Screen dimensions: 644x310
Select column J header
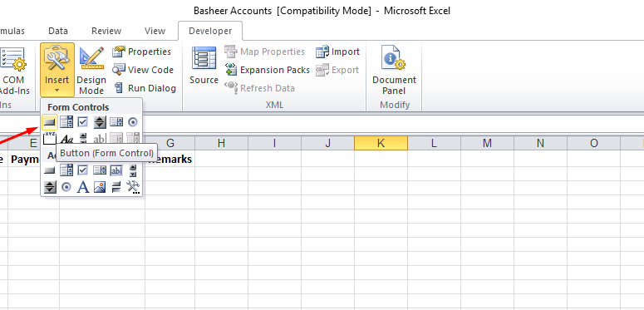point(327,143)
